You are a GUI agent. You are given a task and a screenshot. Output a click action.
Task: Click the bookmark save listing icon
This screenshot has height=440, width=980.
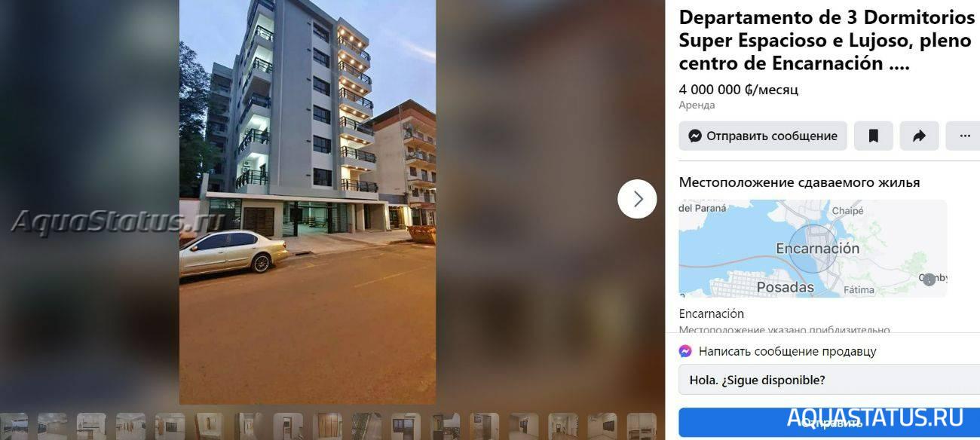coord(873,136)
